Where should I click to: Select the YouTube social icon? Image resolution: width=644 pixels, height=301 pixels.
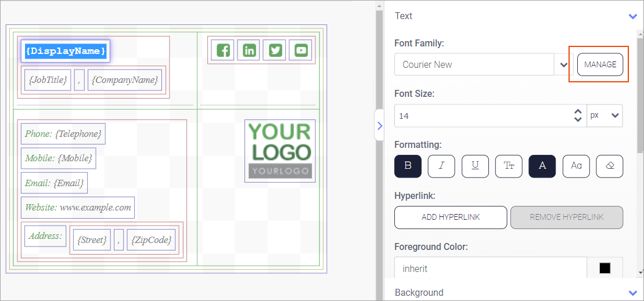[x=301, y=50]
